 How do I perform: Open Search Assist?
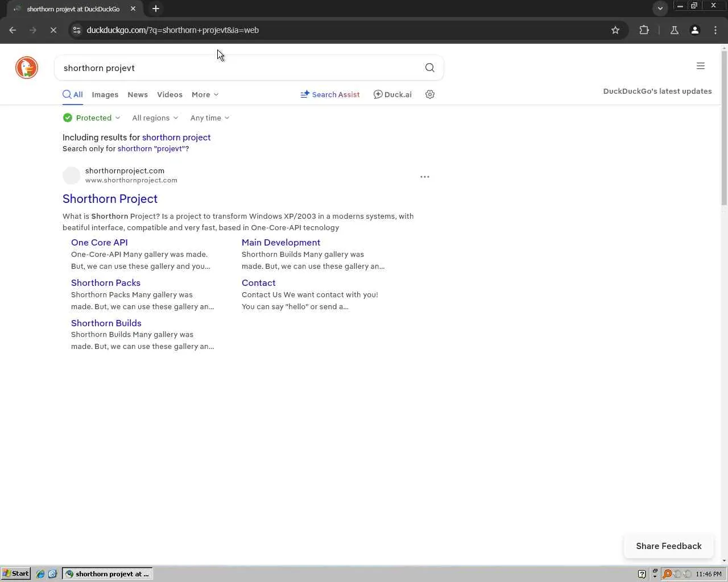click(330, 94)
